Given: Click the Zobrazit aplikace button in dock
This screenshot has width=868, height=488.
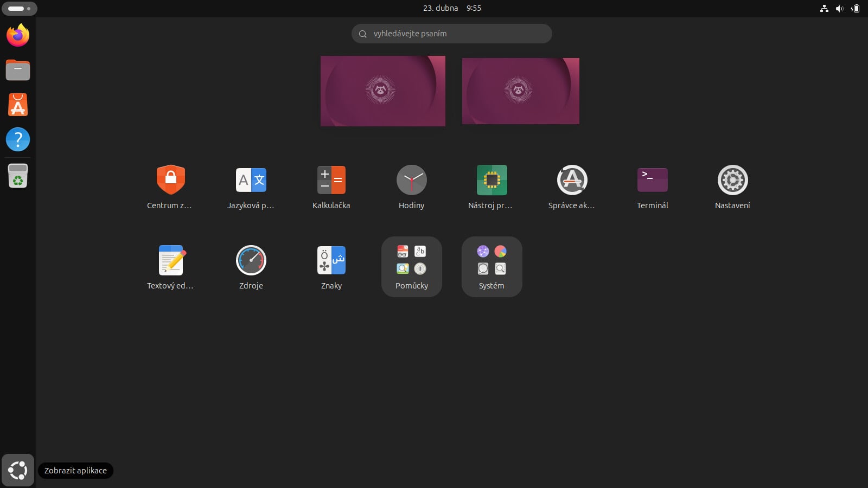Looking at the screenshot, I should click(18, 470).
